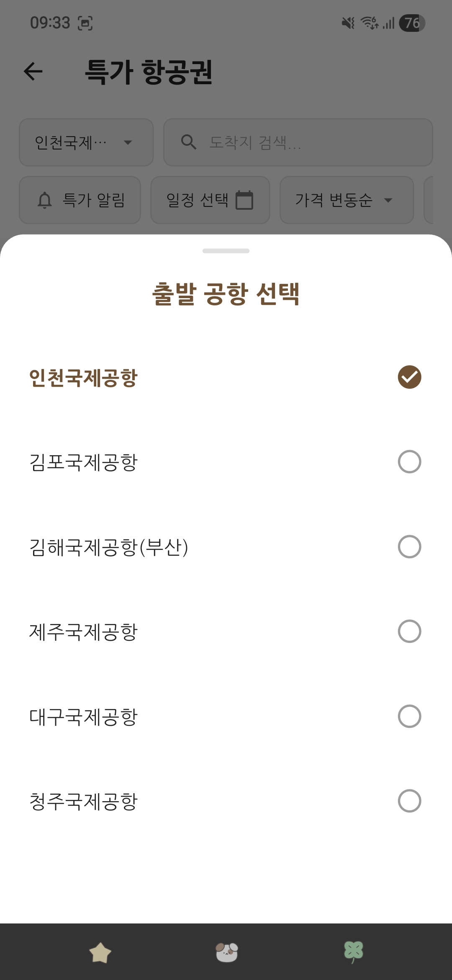Expand the 가격 변동순 sort dropdown

pos(347,200)
